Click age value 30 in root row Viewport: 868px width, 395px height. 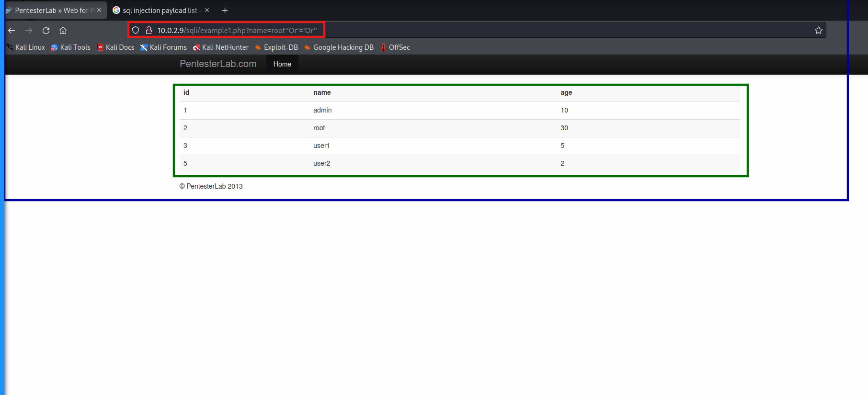click(564, 128)
